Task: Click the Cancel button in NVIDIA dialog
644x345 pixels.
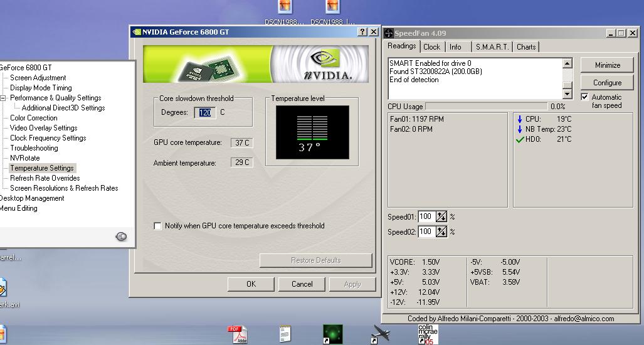Action: coord(302,284)
